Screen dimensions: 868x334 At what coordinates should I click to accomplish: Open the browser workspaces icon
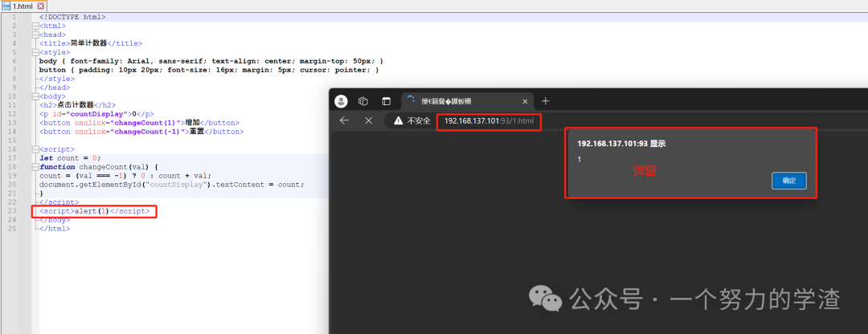364,101
